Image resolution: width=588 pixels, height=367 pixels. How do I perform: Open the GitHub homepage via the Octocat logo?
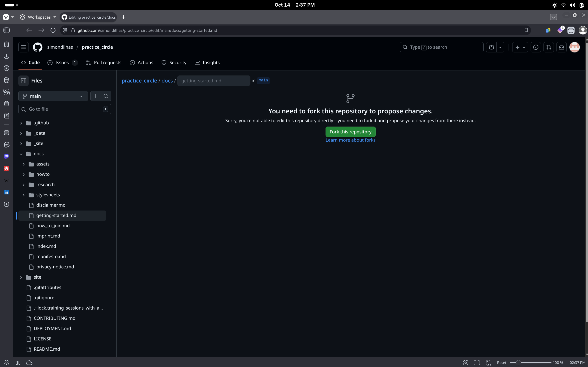tap(37, 47)
